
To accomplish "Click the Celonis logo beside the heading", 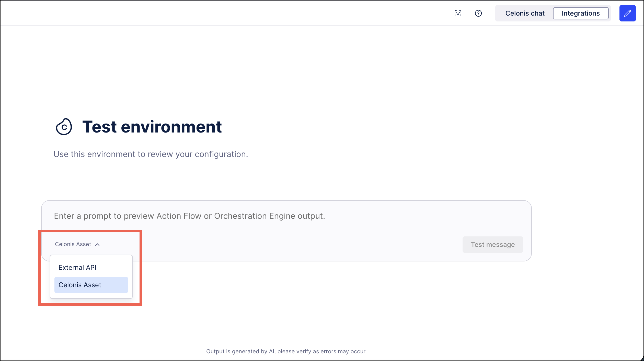I will [64, 127].
